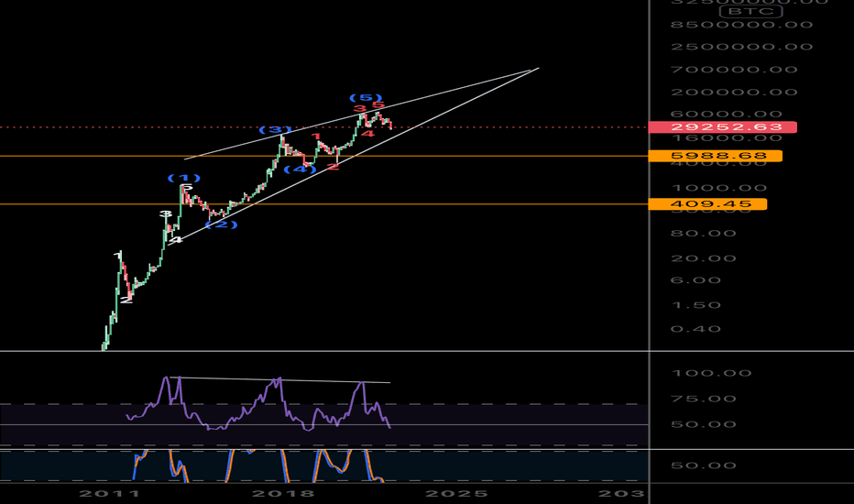Click the 700000.00 price axis label
The image size is (854, 504).
pos(734,70)
